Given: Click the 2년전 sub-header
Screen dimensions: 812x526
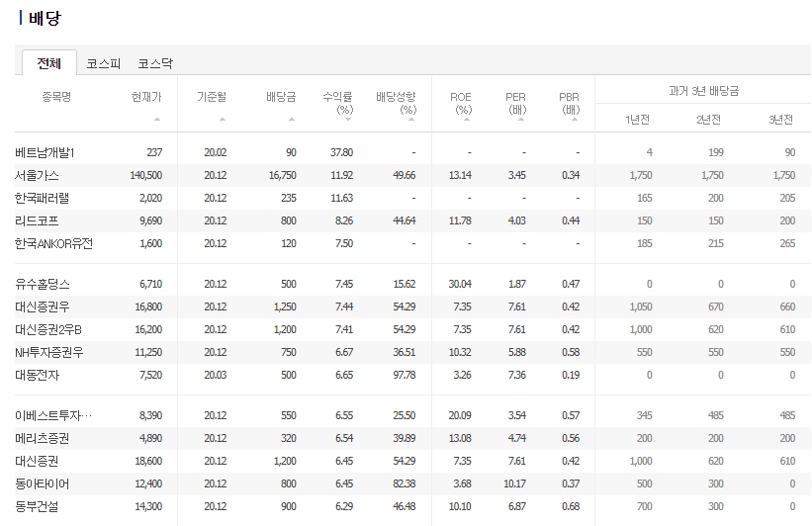Looking at the screenshot, I should click(x=708, y=120).
